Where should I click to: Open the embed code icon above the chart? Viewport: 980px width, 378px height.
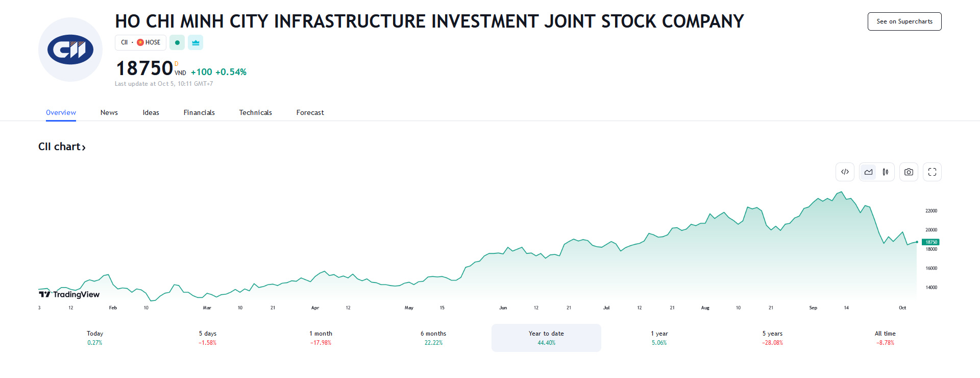[845, 172]
